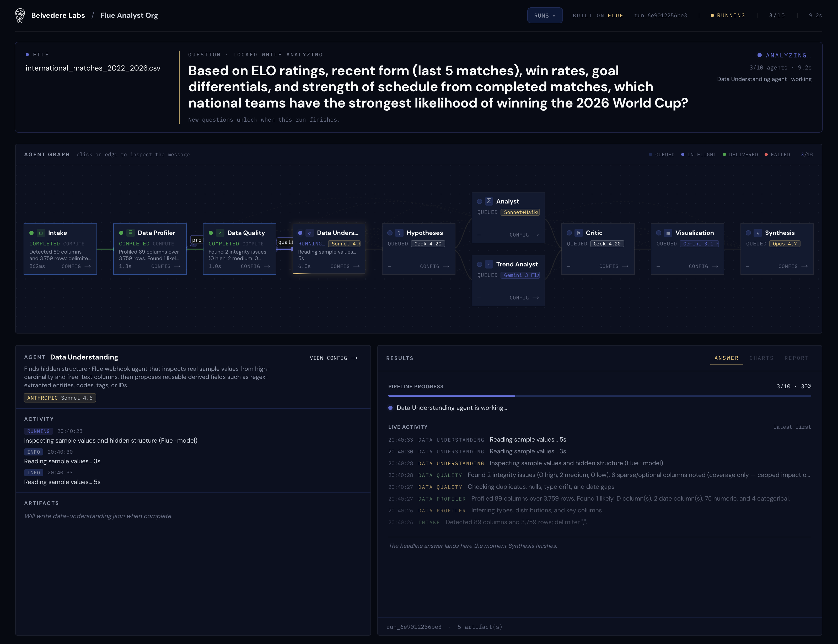
Task: Click VIEW CONFIG for Data Understanding agent
Action: (334, 358)
